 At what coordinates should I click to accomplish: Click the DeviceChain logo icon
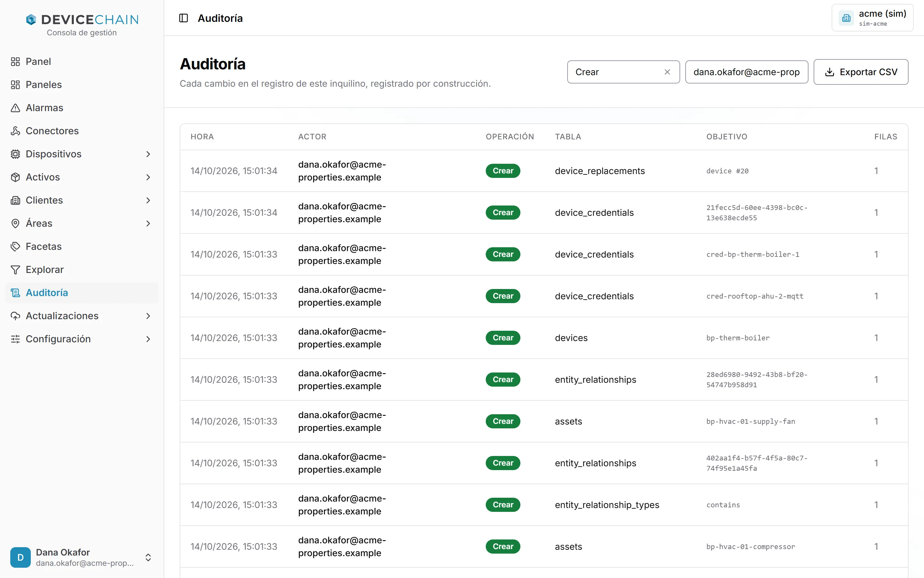[x=31, y=20]
